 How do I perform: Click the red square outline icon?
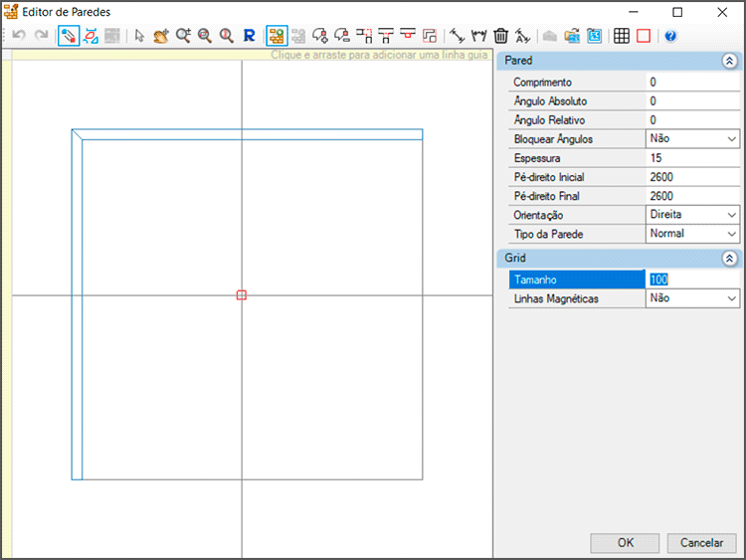[x=644, y=36]
